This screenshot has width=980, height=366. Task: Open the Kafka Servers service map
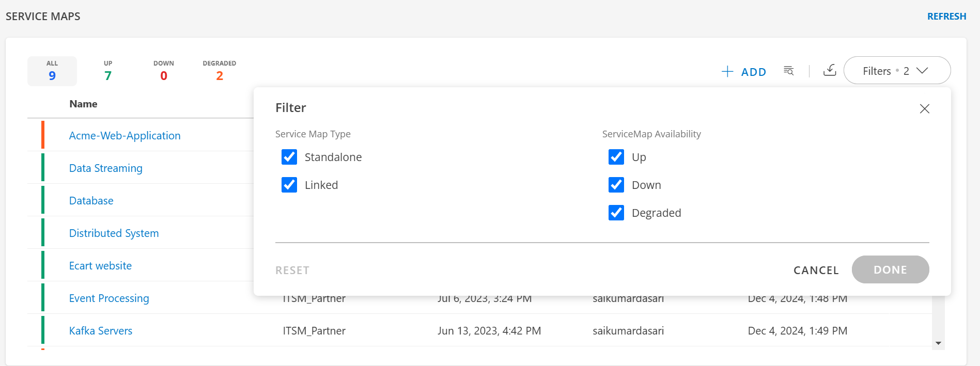pyautogui.click(x=101, y=330)
